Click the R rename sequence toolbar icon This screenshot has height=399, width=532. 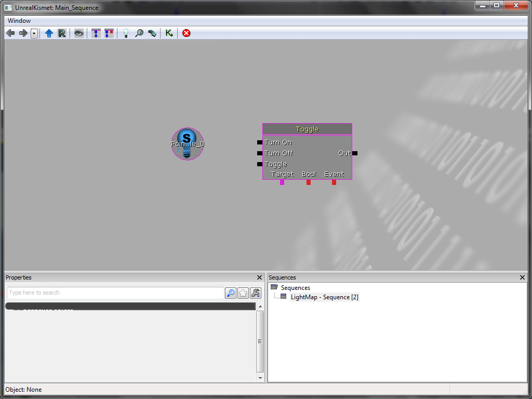[x=62, y=33]
